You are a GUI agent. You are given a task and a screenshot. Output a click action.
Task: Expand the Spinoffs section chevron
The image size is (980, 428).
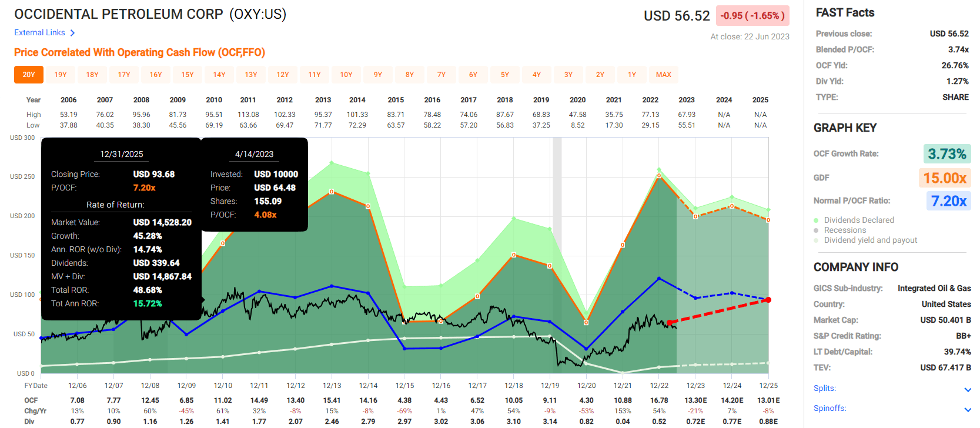(x=968, y=410)
